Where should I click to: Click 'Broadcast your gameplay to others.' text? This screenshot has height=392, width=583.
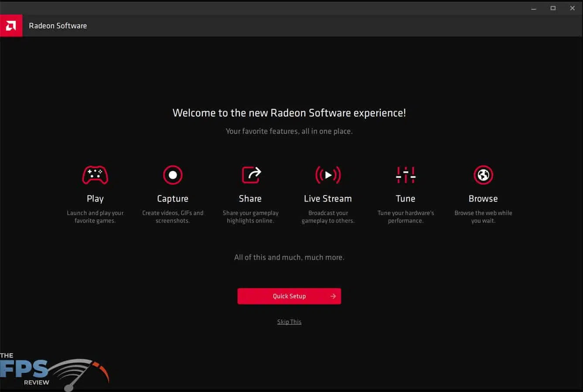point(328,217)
